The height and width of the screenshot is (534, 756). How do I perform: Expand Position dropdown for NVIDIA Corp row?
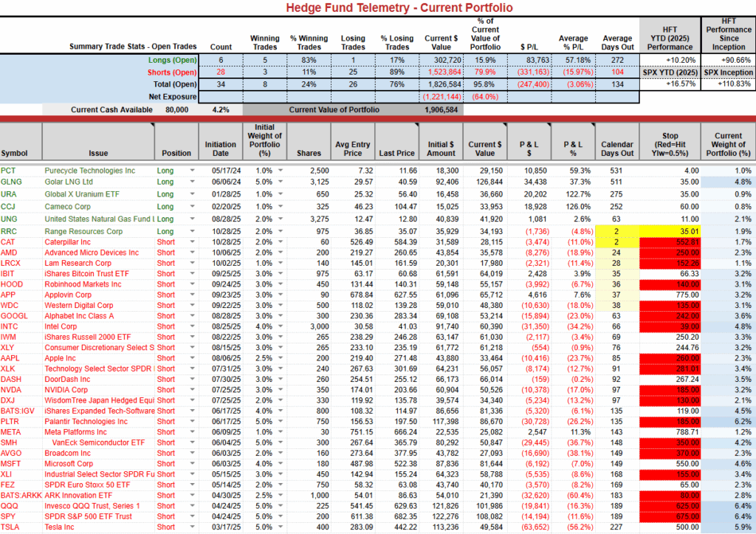(x=193, y=389)
